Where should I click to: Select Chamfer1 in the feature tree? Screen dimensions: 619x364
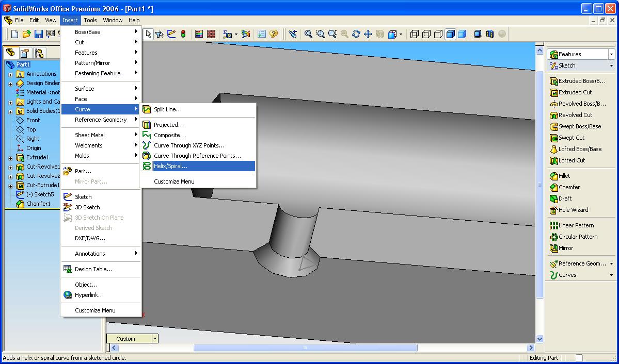pyautogui.click(x=38, y=204)
